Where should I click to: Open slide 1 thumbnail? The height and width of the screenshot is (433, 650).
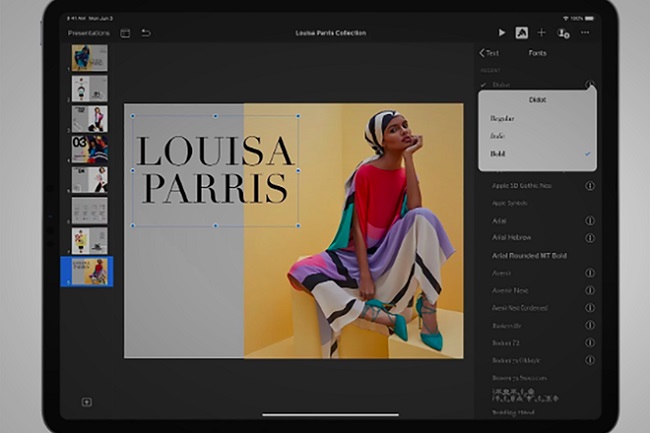click(x=90, y=58)
